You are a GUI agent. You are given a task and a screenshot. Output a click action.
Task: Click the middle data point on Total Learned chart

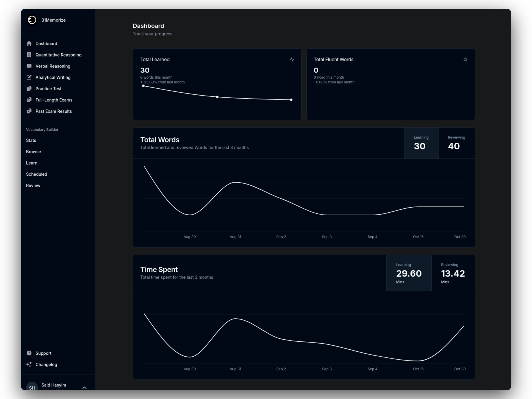[x=217, y=97]
